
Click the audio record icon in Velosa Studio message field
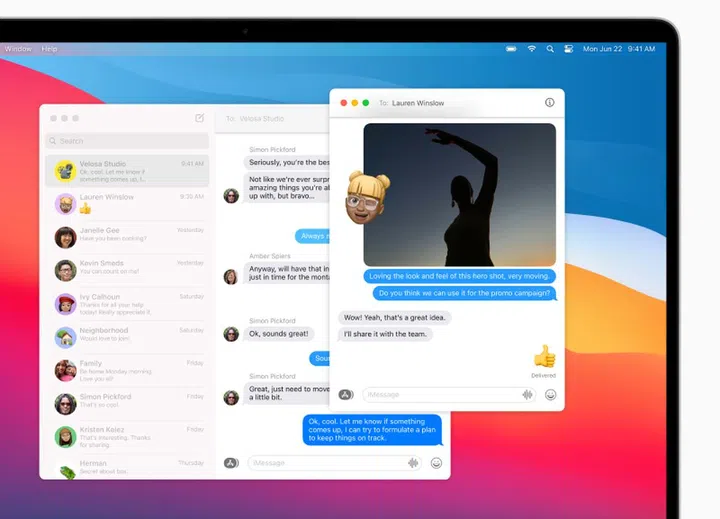tap(413, 463)
